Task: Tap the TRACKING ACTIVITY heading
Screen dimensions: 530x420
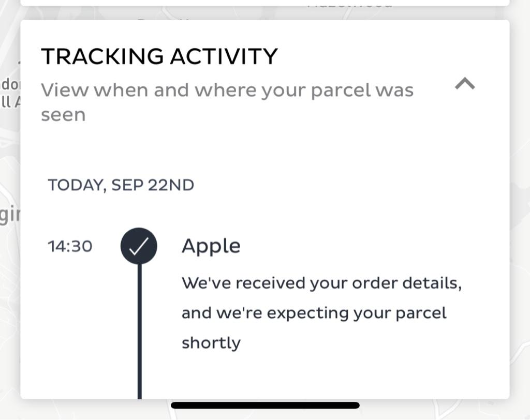Action: point(159,56)
